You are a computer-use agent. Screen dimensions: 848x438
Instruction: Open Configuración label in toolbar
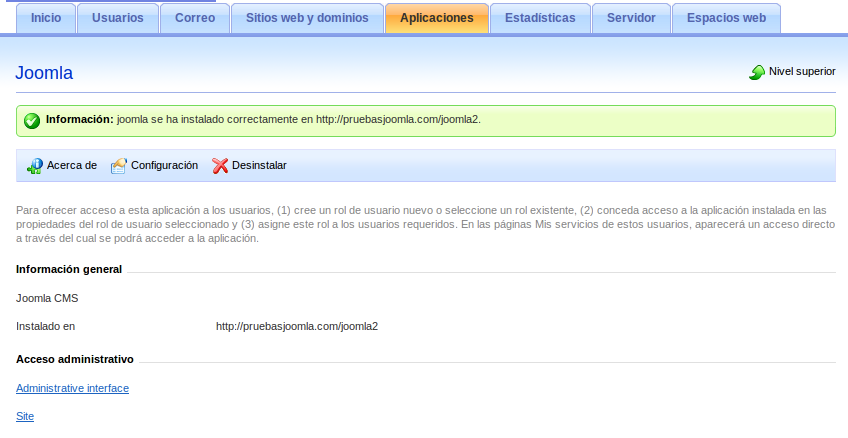click(164, 165)
